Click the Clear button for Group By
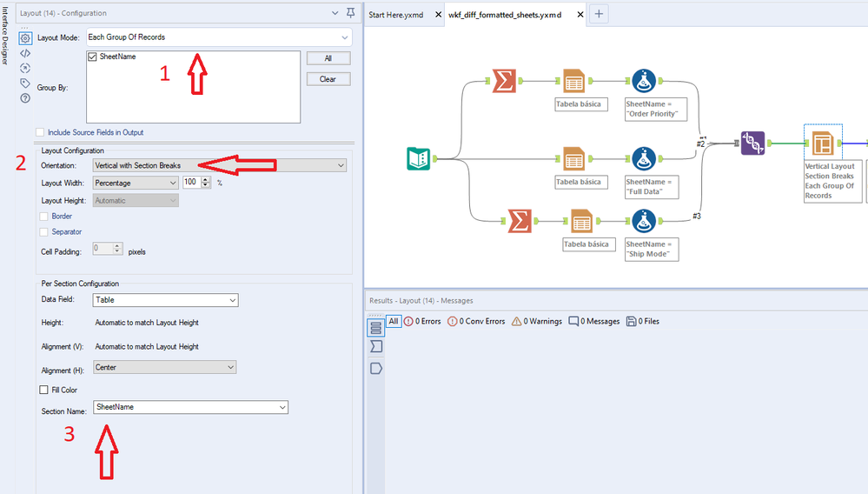This screenshot has width=868, height=494. [x=328, y=79]
